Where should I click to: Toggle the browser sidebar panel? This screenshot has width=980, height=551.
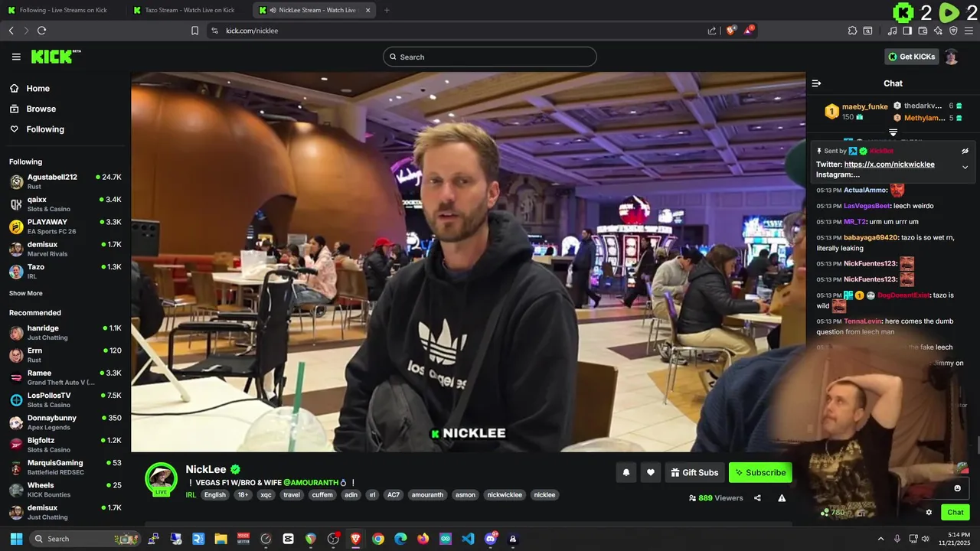click(907, 31)
